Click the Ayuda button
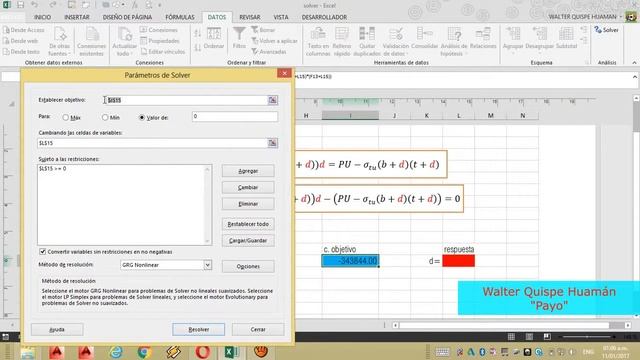This screenshot has width=640, height=360. pos(57,329)
